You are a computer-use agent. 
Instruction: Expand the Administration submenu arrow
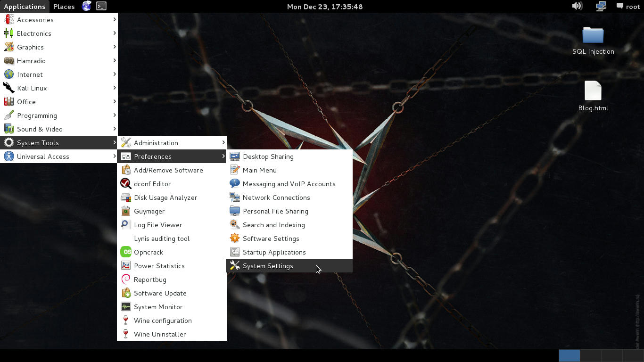click(x=223, y=142)
